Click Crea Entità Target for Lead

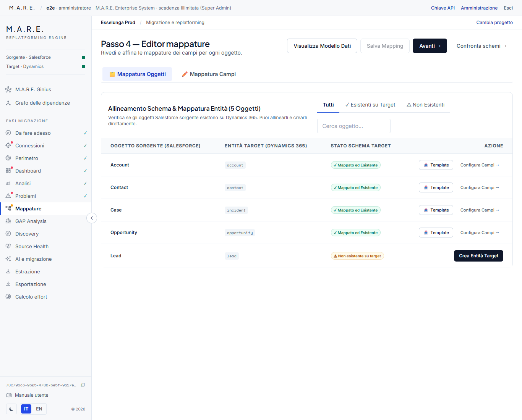click(x=478, y=256)
